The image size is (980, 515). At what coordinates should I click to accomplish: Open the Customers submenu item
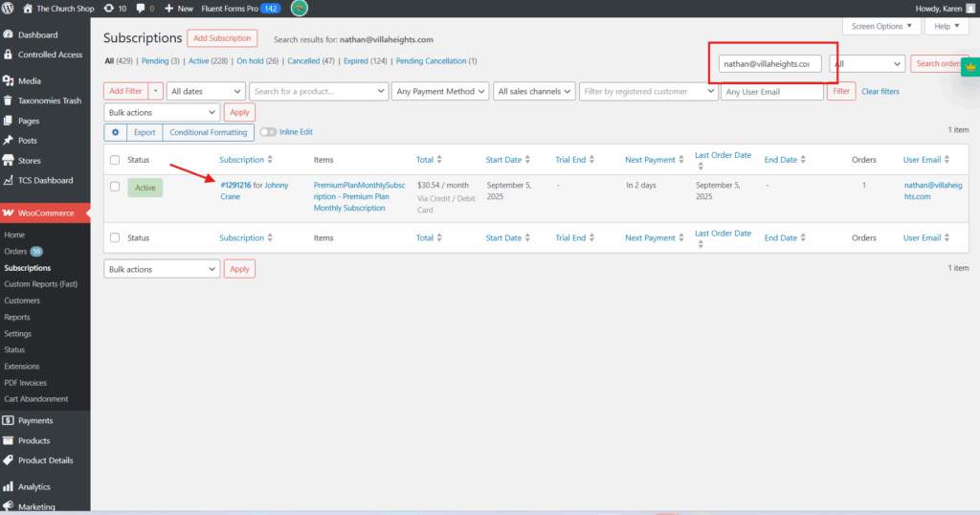tap(22, 301)
